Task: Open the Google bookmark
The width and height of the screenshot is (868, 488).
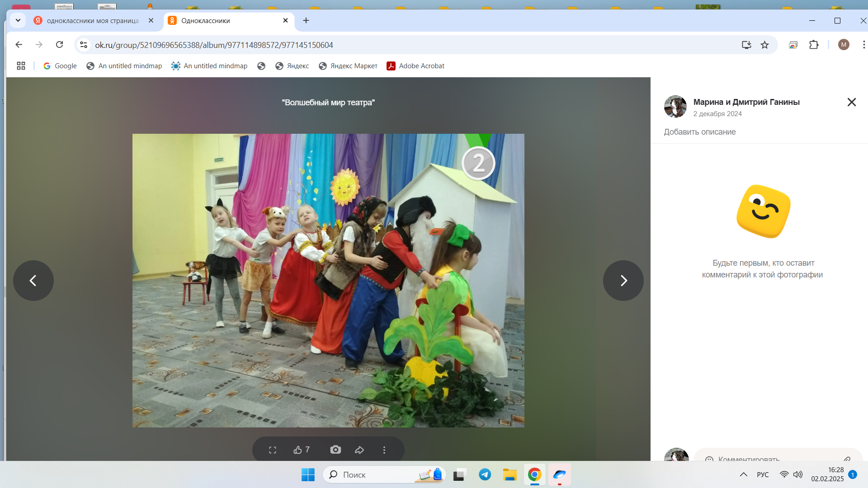Action: [60, 66]
